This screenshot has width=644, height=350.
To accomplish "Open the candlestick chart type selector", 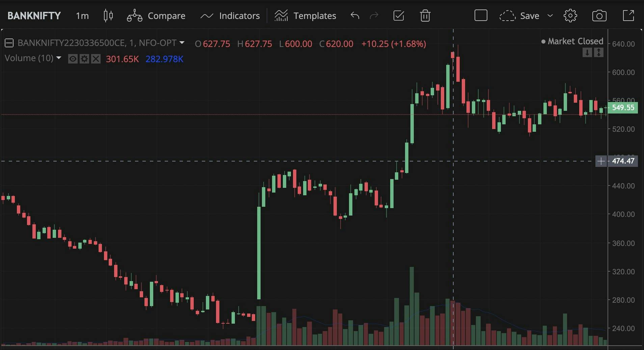I will tap(108, 16).
